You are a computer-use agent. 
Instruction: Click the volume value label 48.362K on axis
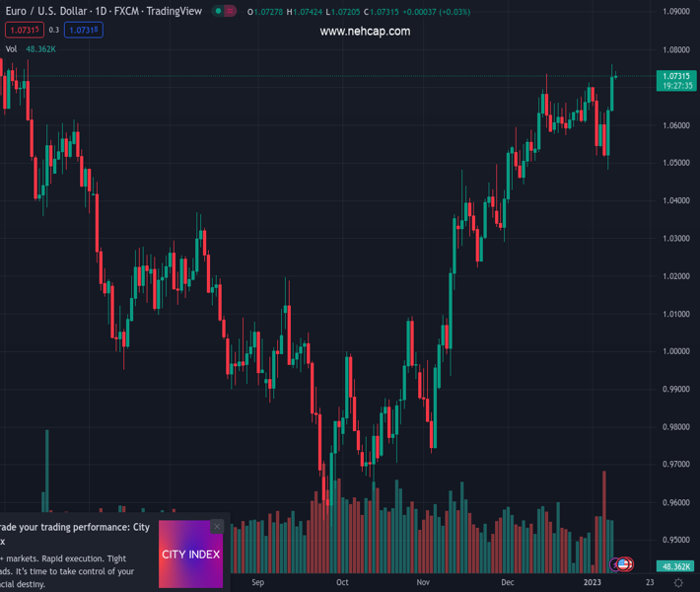click(x=676, y=566)
